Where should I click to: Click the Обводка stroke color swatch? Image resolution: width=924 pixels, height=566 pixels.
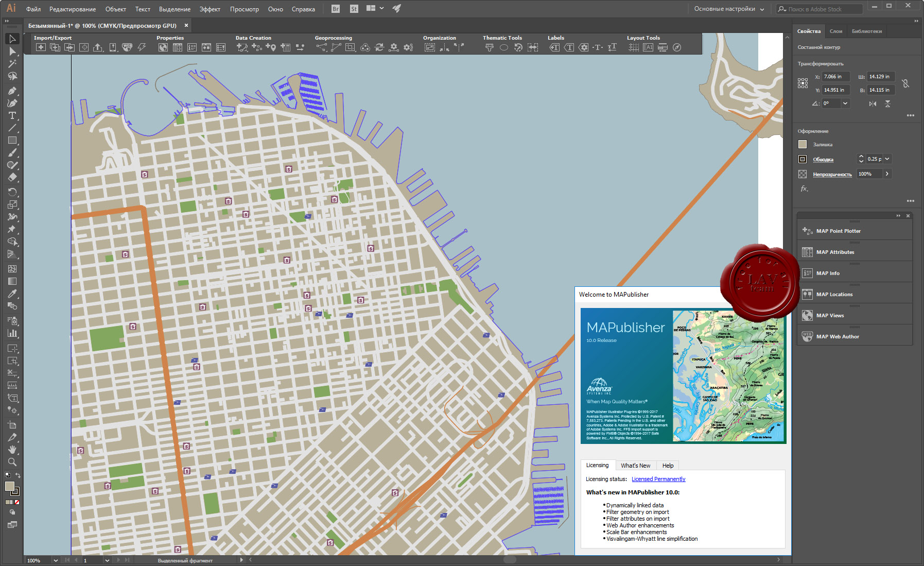coord(803,159)
